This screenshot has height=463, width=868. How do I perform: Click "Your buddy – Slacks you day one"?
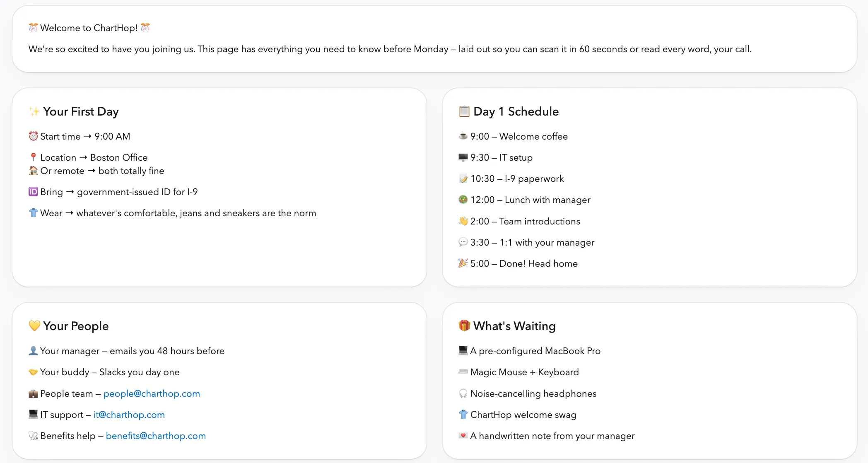point(110,372)
